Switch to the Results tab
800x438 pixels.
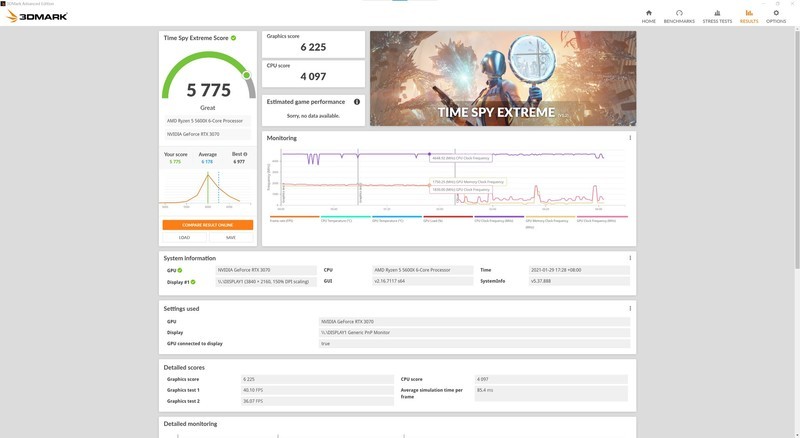[748, 16]
